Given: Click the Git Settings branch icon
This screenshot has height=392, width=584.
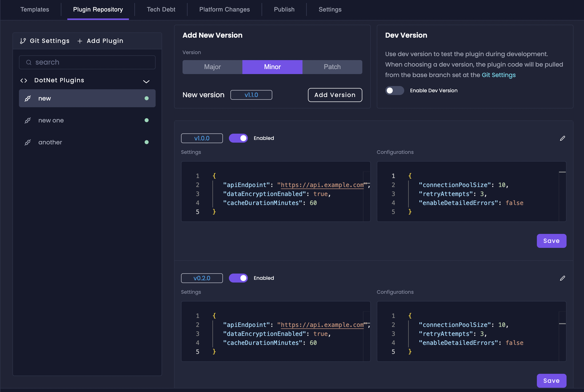Looking at the screenshot, I should point(23,41).
